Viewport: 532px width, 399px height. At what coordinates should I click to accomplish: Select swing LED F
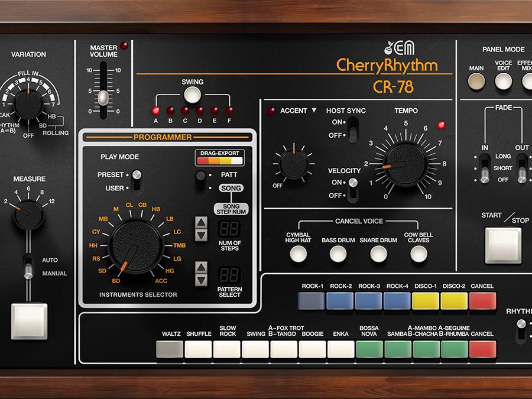[x=229, y=111]
